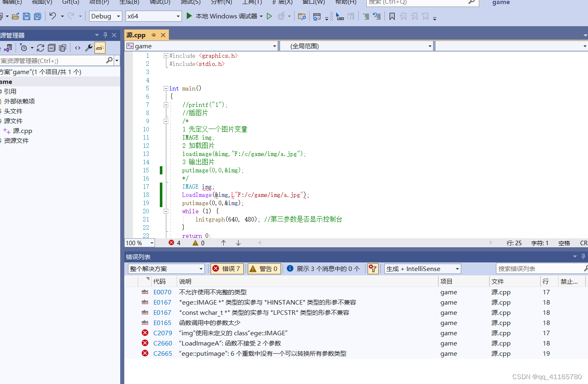Open the 测试(S) menu
The image size is (588, 384).
pyautogui.click(x=191, y=2)
